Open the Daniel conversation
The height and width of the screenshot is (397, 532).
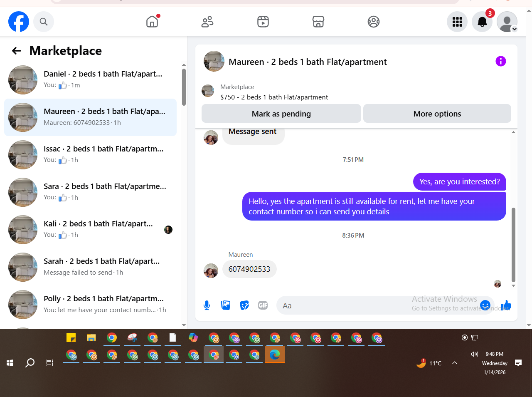(90, 80)
